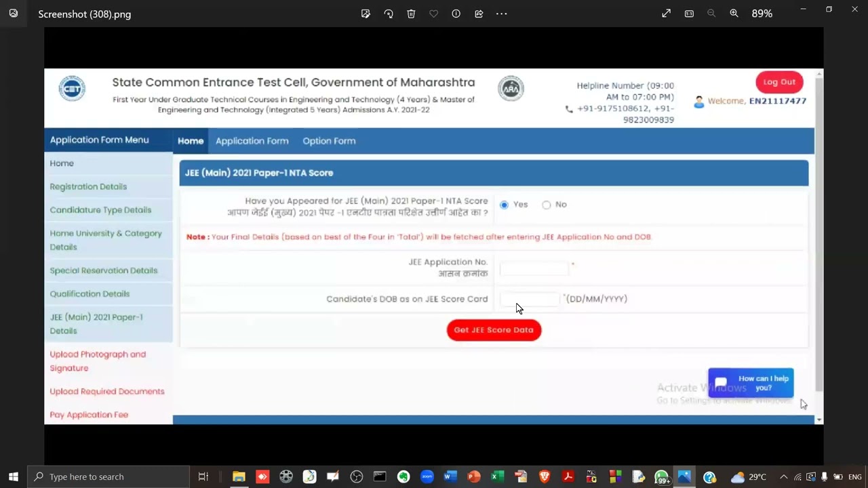The height and width of the screenshot is (488, 868).
Task: Open the Brave browser from the taskbar
Action: [x=545, y=476]
